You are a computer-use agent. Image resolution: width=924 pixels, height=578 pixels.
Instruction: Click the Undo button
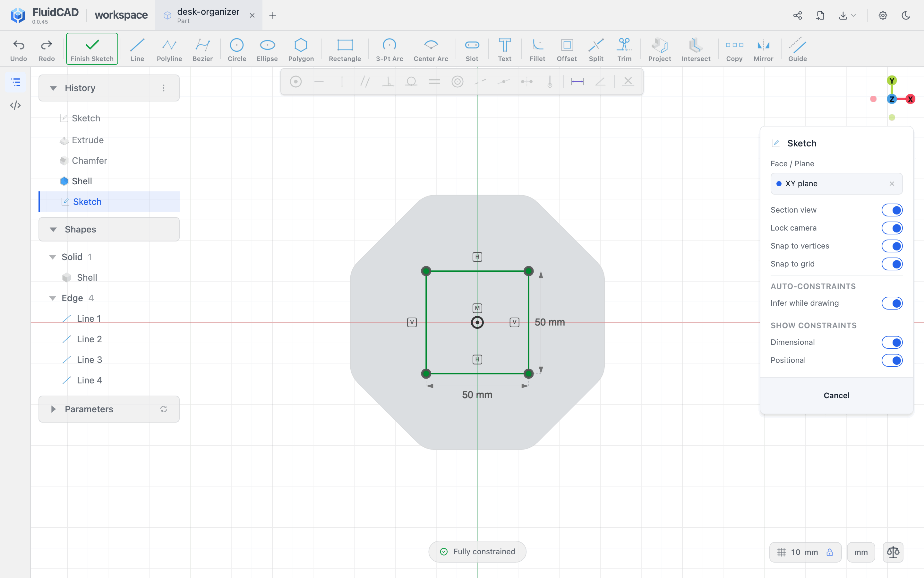click(x=18, y=49)
